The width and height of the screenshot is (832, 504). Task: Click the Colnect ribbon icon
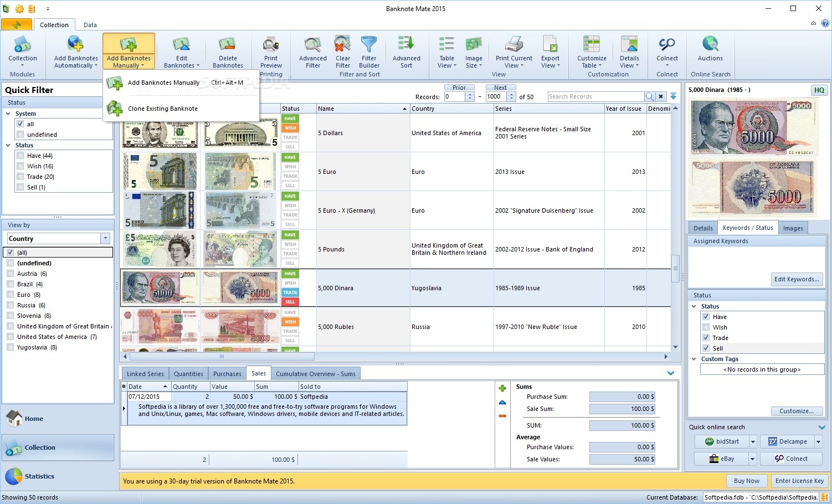coord(667,52)
